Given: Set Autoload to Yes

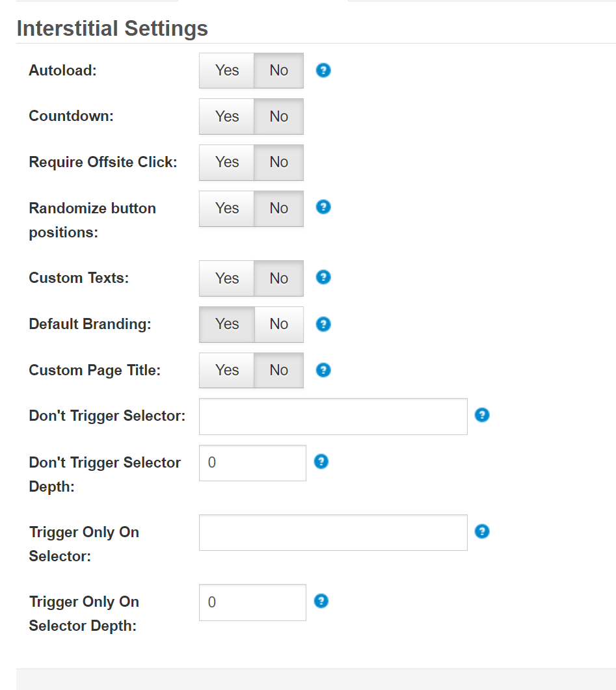Looking at the screenshot, I should point(227,70).
